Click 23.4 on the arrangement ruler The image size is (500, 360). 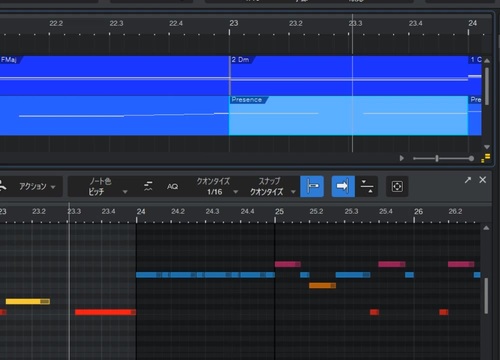(x=415, y=23)
